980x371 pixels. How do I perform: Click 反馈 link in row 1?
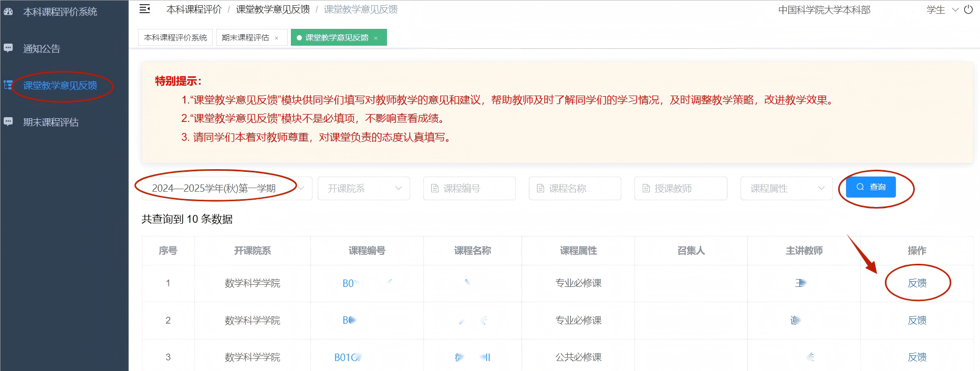[x=917, y=283]
